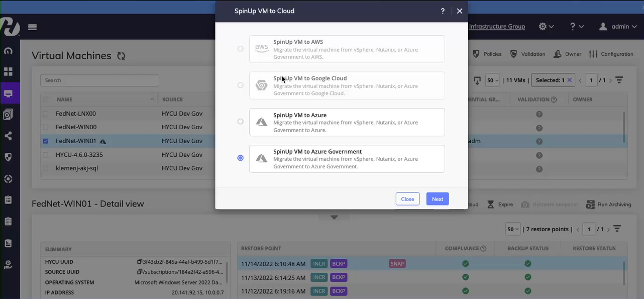Check the FedNet-LNX00 checkbox
Viewport: 644px width, 299px height.
[x=46, y=114]
